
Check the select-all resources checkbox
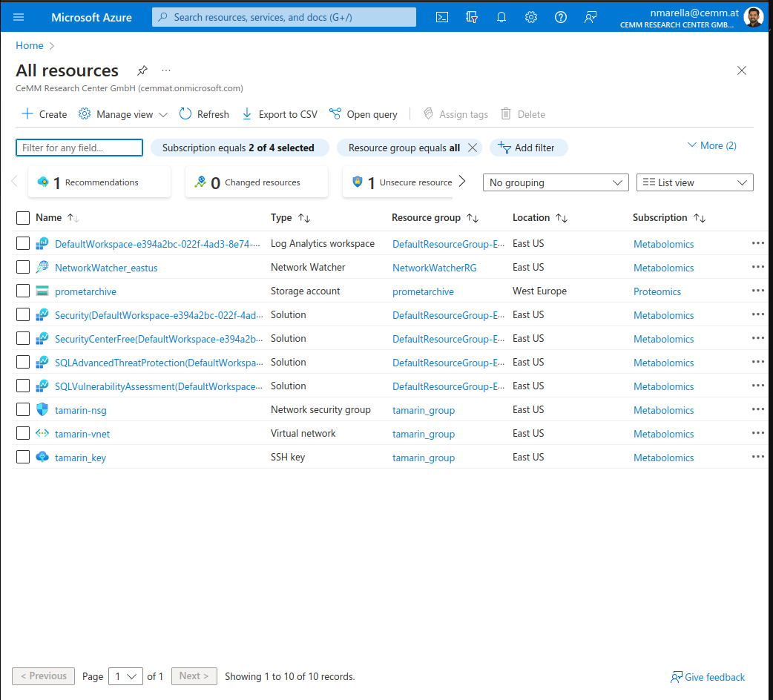click(x=23, y=218)
